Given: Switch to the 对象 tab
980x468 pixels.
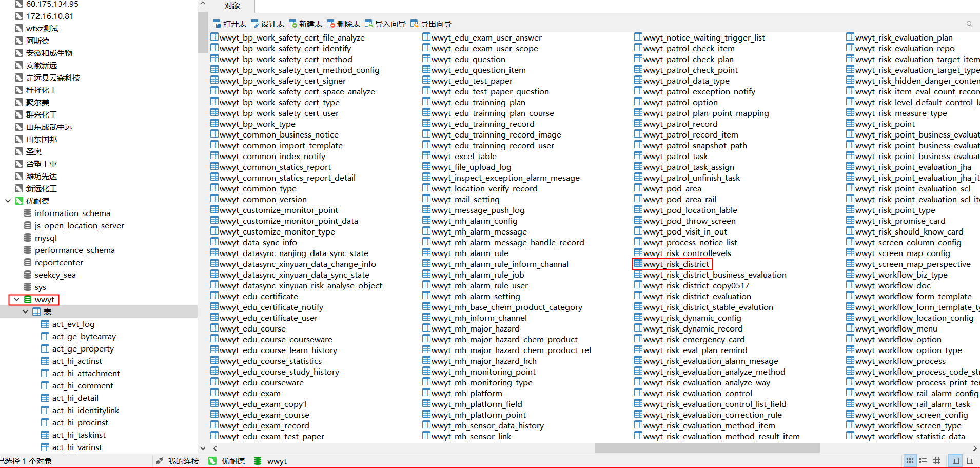Looking at the screenshot, I should [232, 6].
